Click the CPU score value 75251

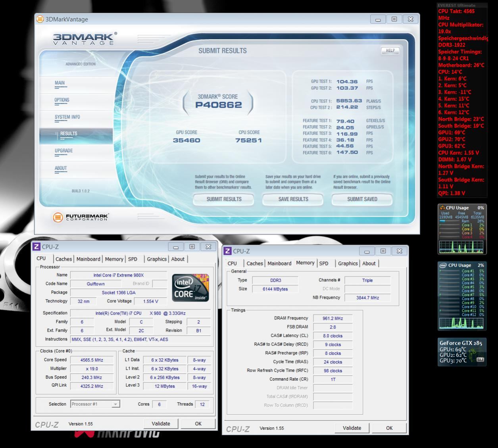248,140
